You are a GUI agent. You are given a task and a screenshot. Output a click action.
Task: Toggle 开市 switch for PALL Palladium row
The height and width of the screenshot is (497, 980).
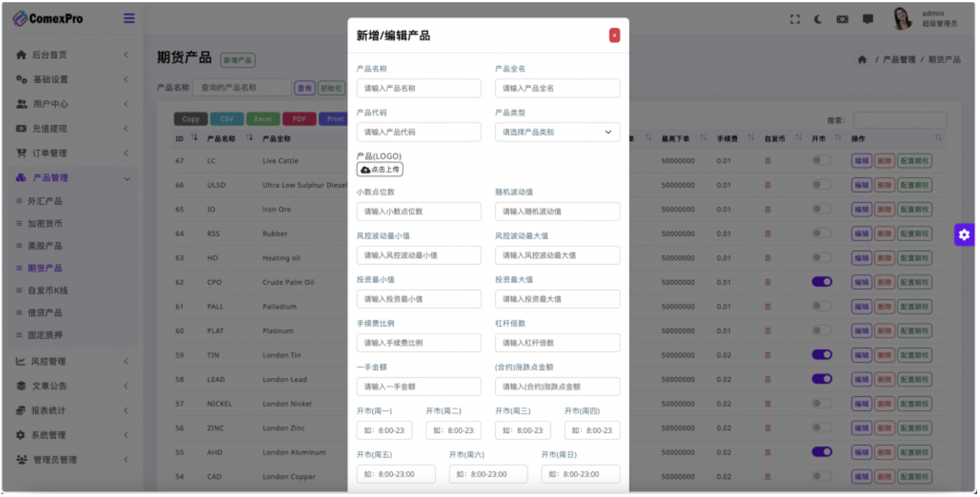(822, 306)
